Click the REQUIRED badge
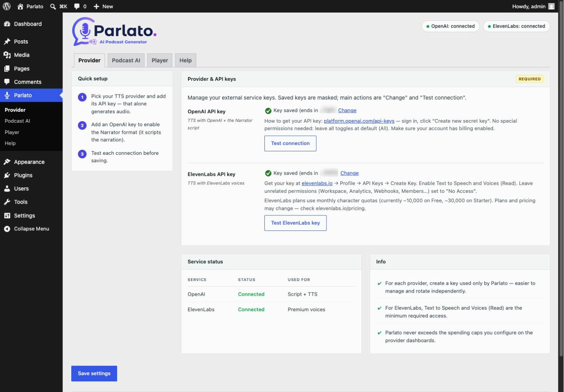The image size is (564, 392). pyautogui.click(x=530, y=79)
